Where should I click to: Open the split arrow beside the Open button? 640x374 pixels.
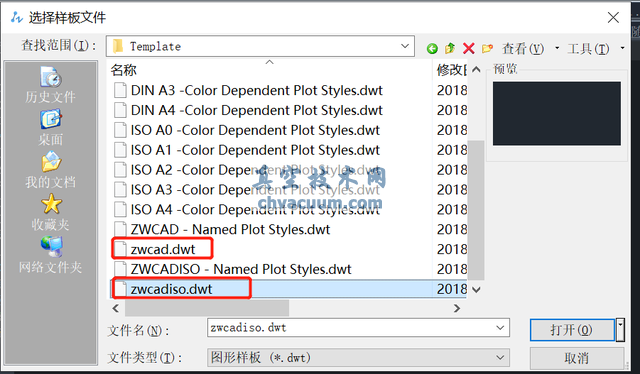(620, 330)
